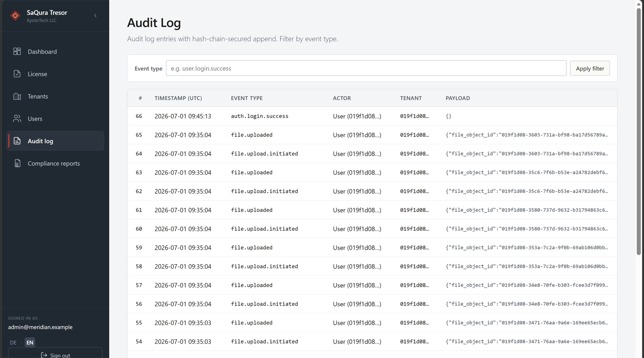The image size is (644, 358).
Task: Click file.upload.initiated in row 54
Action: coord(264,341)
